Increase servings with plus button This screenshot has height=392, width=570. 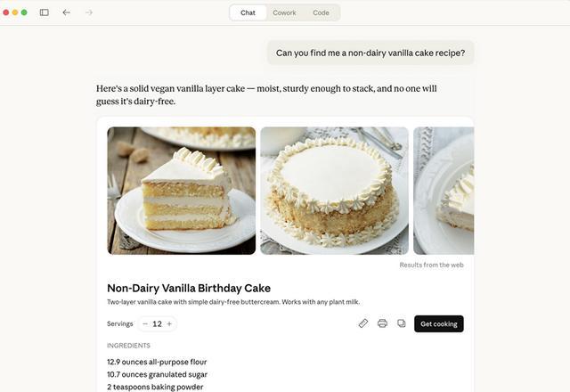click(169, 324)
